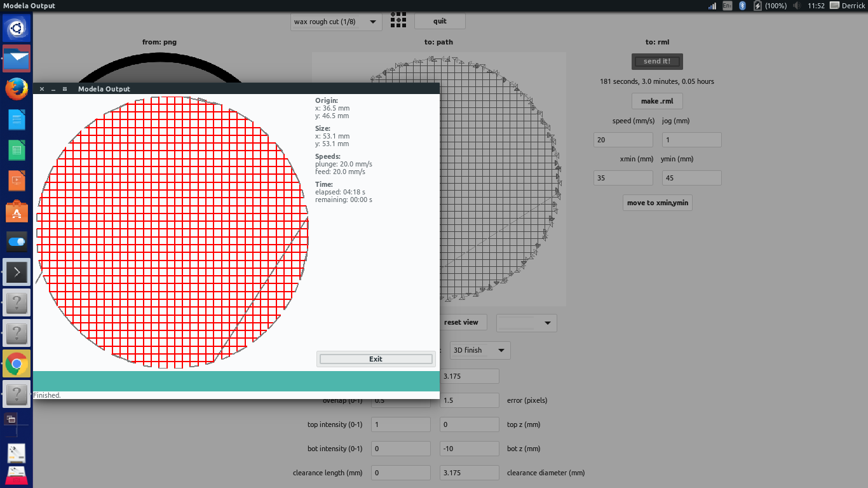The width and height of the screenshot is (868, 488).
Task: Click the Size 'x: 53.1 mm' text
Action: 332,136
